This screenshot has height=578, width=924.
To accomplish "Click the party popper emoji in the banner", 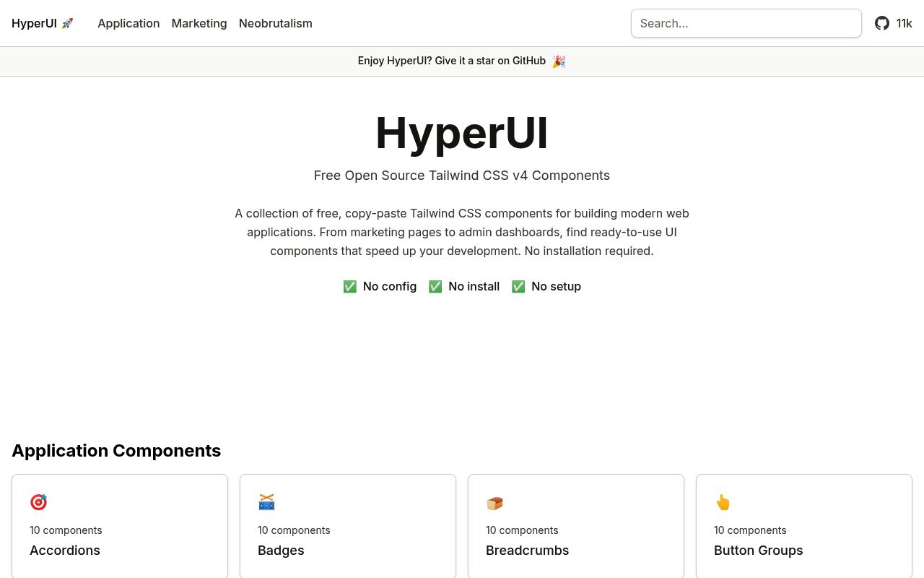I will (558, 61).
